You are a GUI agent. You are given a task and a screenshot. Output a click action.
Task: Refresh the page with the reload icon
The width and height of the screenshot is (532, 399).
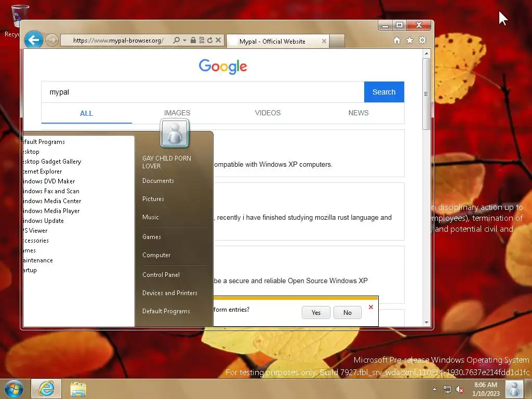[x=210, y=40]
